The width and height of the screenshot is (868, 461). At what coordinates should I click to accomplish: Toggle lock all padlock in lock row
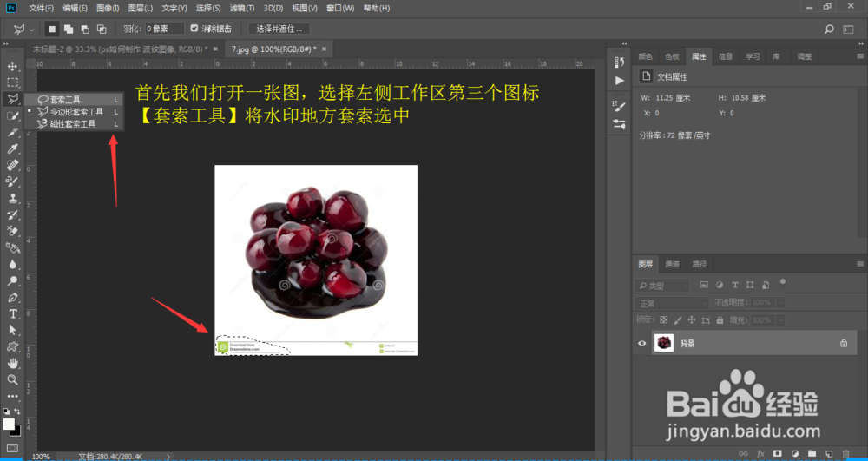click(720, 319)
